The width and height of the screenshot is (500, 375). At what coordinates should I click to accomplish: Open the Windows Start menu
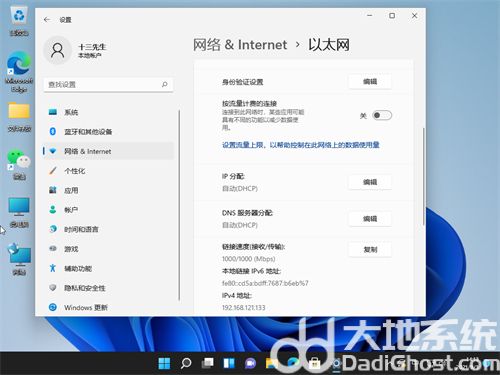click(164, 363)
